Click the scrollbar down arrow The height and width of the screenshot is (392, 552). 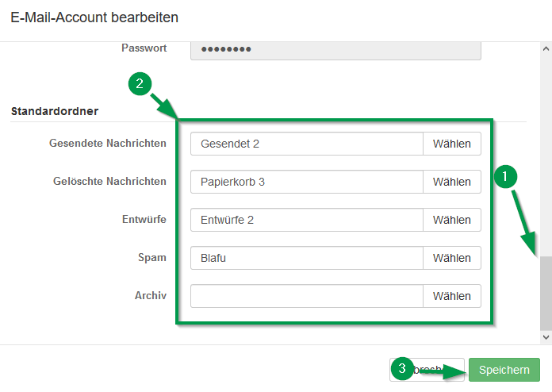546,337
